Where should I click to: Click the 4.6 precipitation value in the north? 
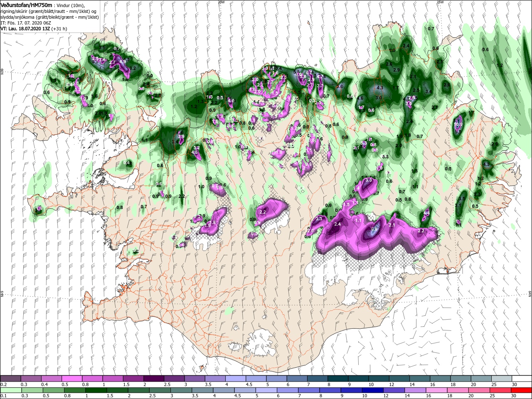click(x=360, y=99)
